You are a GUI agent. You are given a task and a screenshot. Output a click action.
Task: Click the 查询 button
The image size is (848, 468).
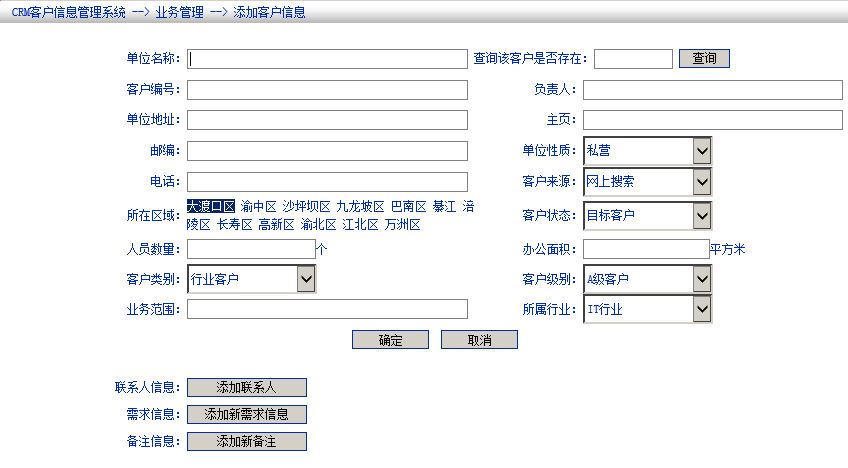[704, 59]
